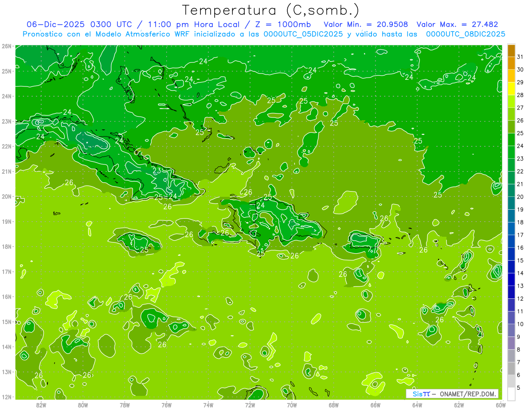
Task: Pick the lime swatch between 27 and 28
Action: click(x=511, y=101)
